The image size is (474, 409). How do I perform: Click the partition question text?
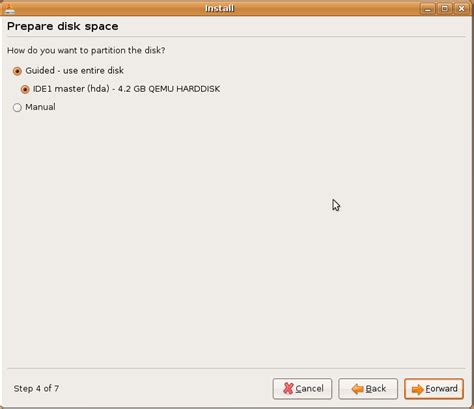click(x=86, y=50)
